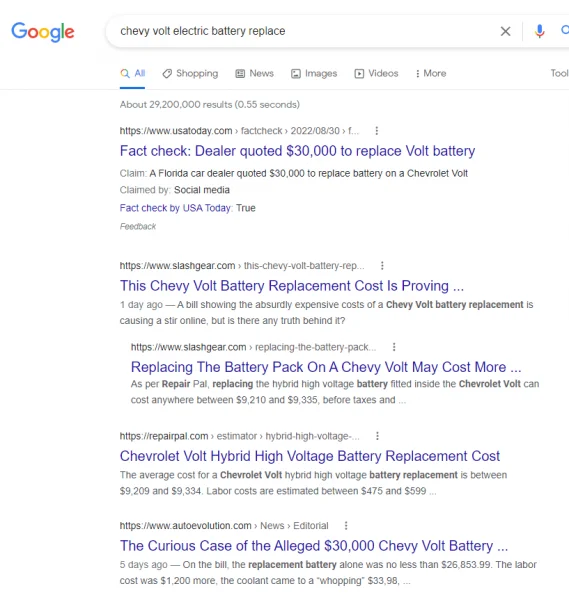Open the Tools options
This screenshot has height=600, width=569.
(559, 73)
